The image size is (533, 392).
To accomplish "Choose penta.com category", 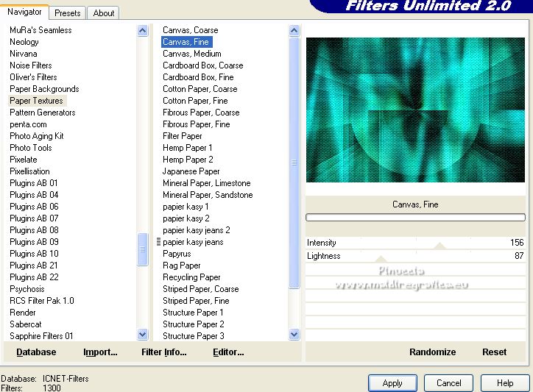I will [x=28, y=124].
